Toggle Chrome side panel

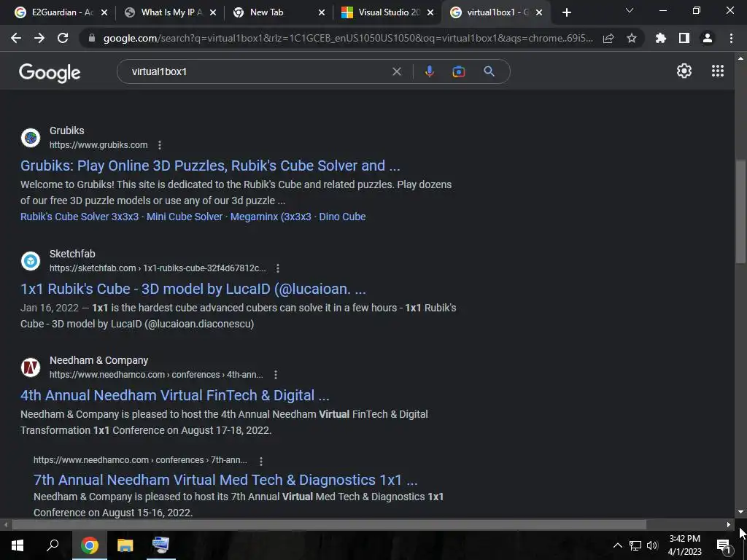pos(684,38)
